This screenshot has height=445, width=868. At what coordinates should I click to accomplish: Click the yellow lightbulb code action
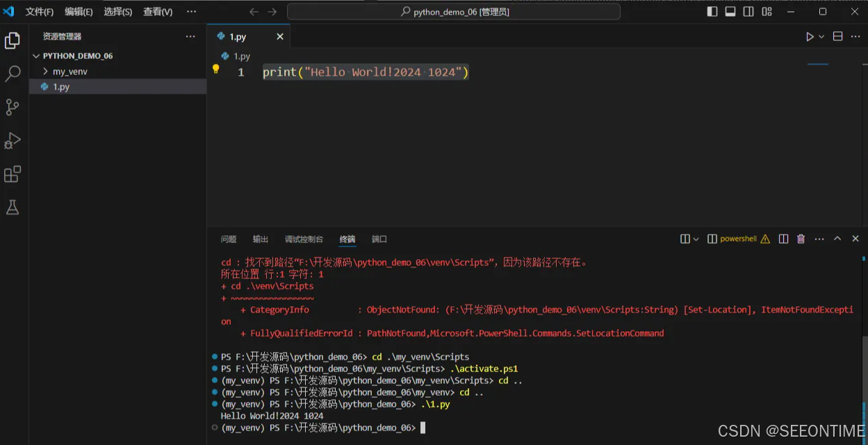coord(215,69)
